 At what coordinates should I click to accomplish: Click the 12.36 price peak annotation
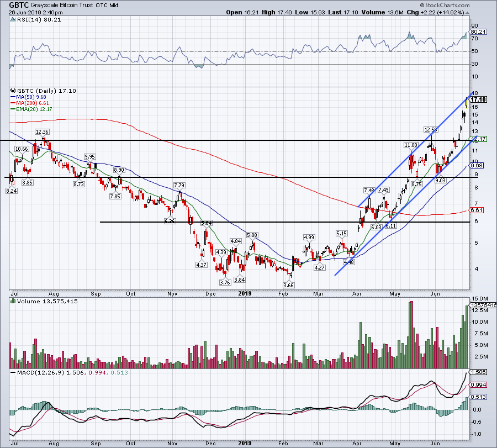42,131
